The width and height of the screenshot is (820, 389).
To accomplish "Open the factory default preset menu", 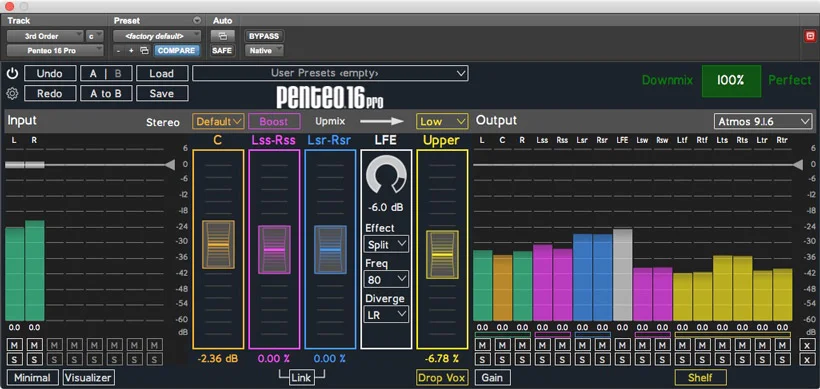I will 157,36.
